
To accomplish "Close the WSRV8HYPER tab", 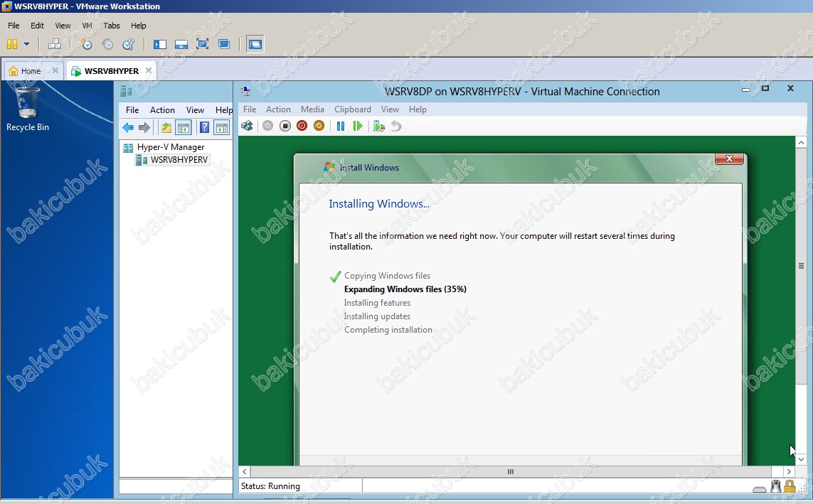I will coord(149,70).
